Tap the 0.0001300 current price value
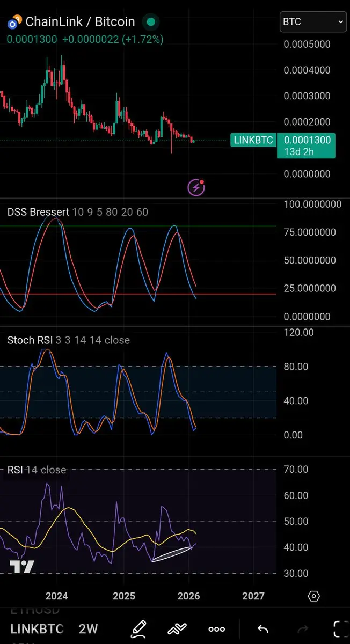The width and height of the screenshot is (350, 644). click(x=307, y=140)
